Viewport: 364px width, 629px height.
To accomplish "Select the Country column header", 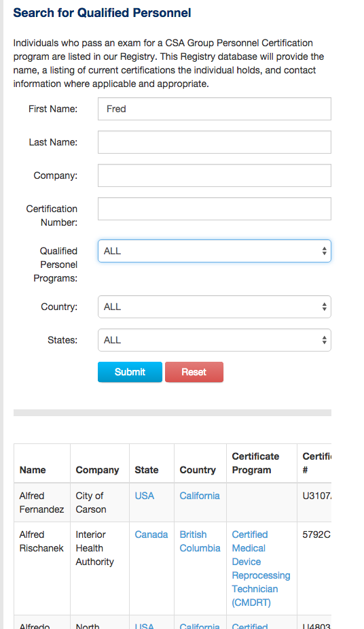I will [198, 470].
